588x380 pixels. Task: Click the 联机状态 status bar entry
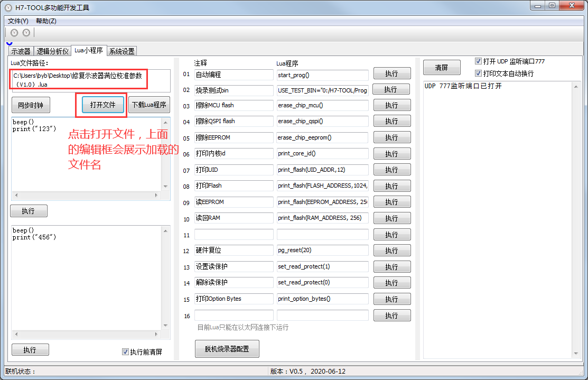pyautogui.click(x=20, y=372)
